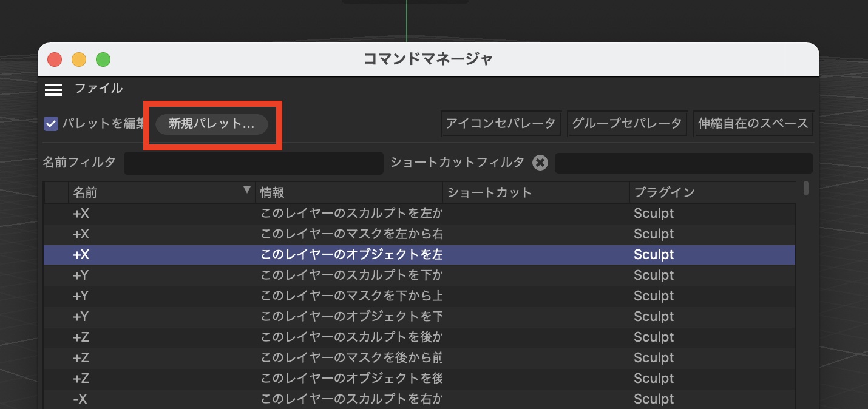Select the highlighted +X object layer row
Screen dimensions: 868x409
[x=419, y=255]
